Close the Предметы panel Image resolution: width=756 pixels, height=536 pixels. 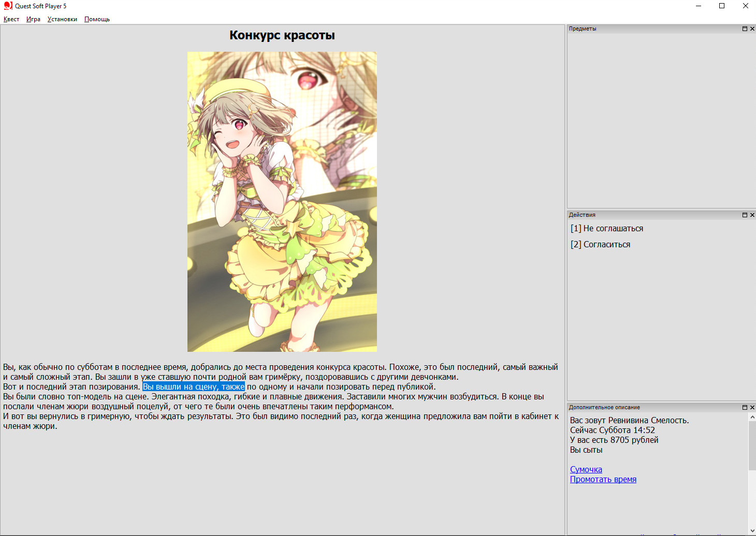coord(752,29)
